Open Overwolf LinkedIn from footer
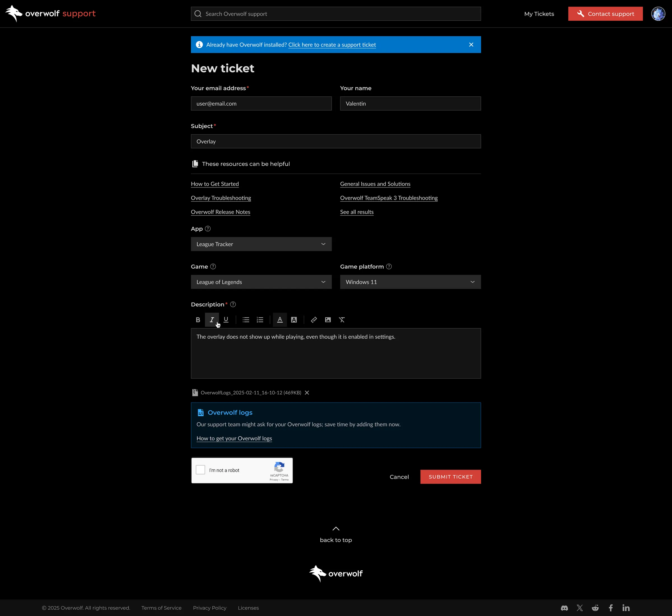The width and height of the screenshot is (672, 616). pyautogui.click(x=626, y=608)
